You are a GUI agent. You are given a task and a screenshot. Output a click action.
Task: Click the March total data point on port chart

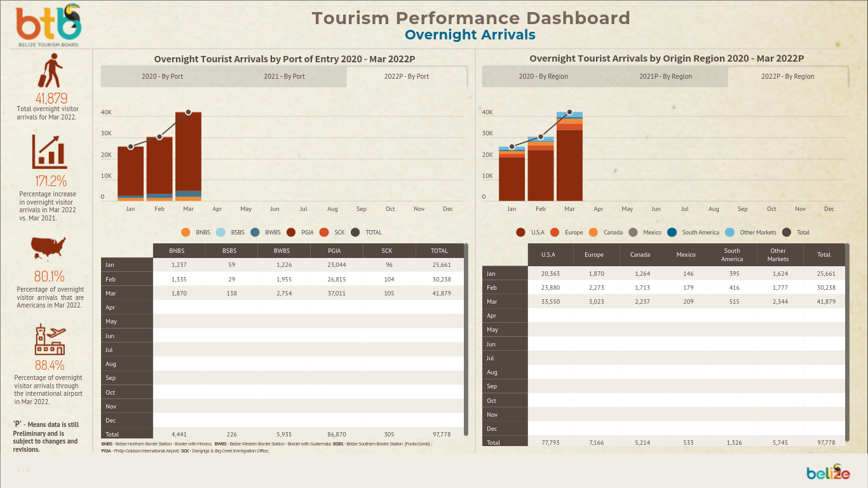(x=188, y=112)
